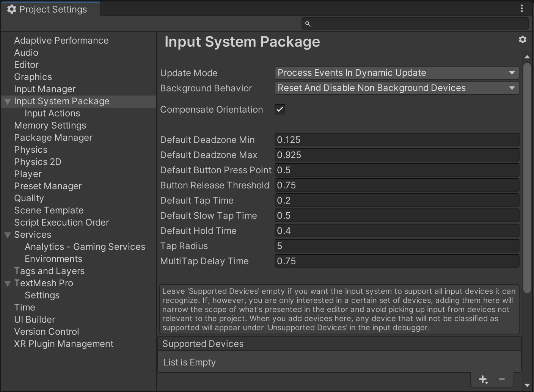The height and width of the screenshot is (392, 534).
Task: Open the Physics 2D settings page
Action: (38, 162)
